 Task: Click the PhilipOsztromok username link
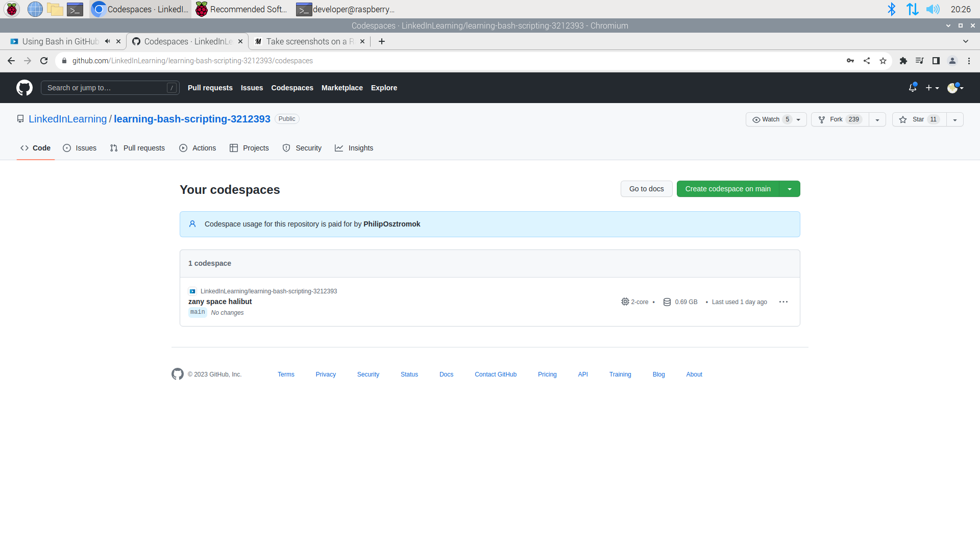pyautogui.click(x=391, y=224)
